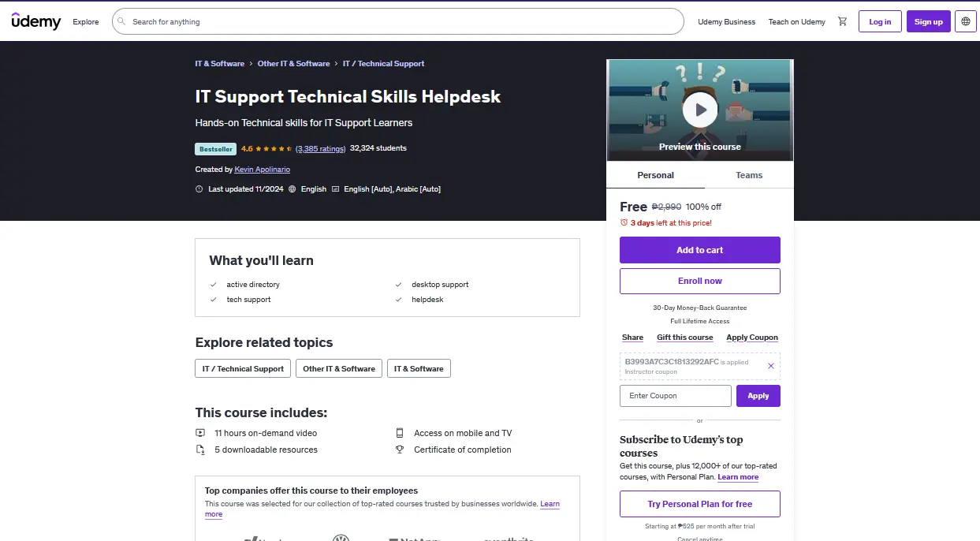Click the downloadable resources icon
The width and height of the screenshot is (980, 541).
[200, 450]
